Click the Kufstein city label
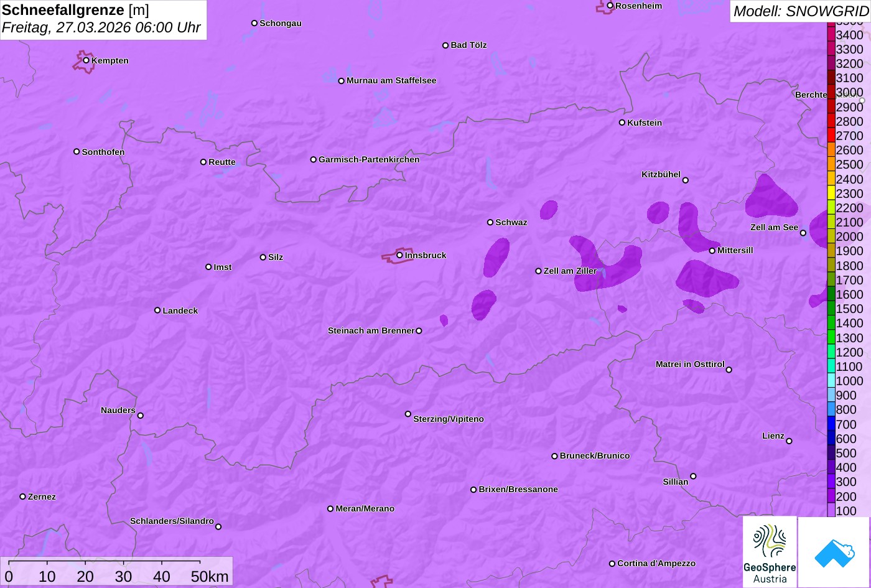Viewport: 871px width, 588px height. coord(645,123)
